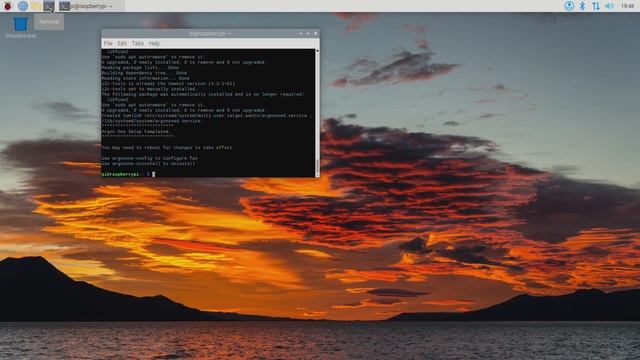The width and height of the screenshot is (640, 360).
Task: Click 'i2c-tools set to manually installed' line
Action: point(149,89)
